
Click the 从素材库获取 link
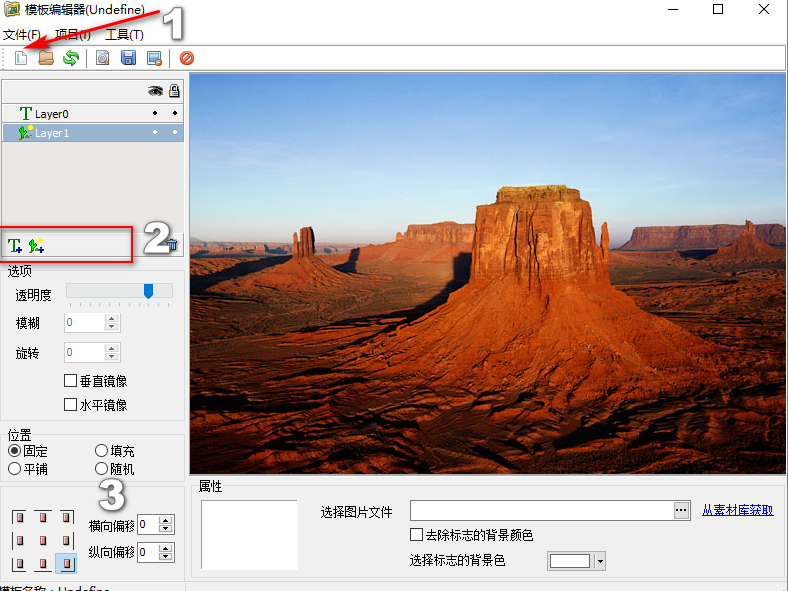[x=737, y=510]
